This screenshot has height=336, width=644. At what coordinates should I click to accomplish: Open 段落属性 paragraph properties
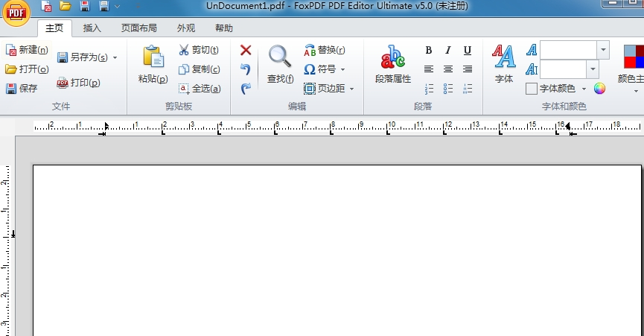click(393, 63)
